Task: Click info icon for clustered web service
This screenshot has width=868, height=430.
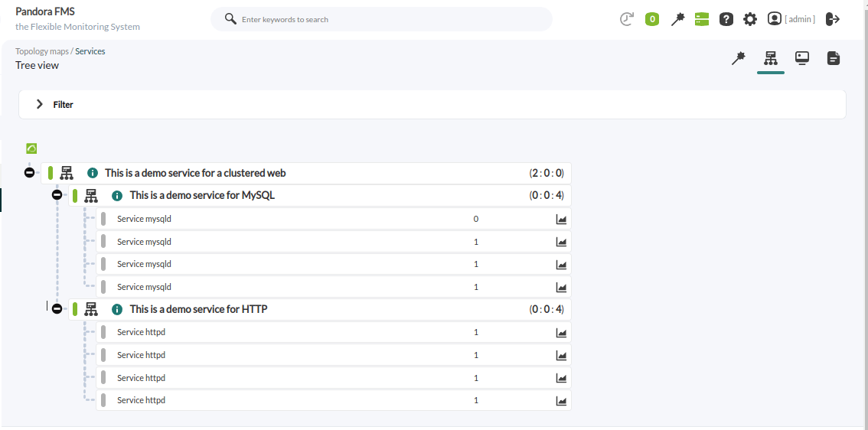Action: pyautogui.click(x=93, y=173)
